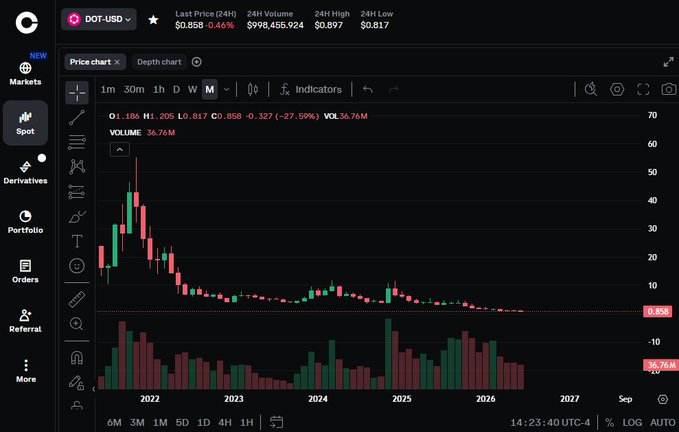Open the Portfolio page
This screenshot has width=679, height=432.
click(x=25, y=222)
